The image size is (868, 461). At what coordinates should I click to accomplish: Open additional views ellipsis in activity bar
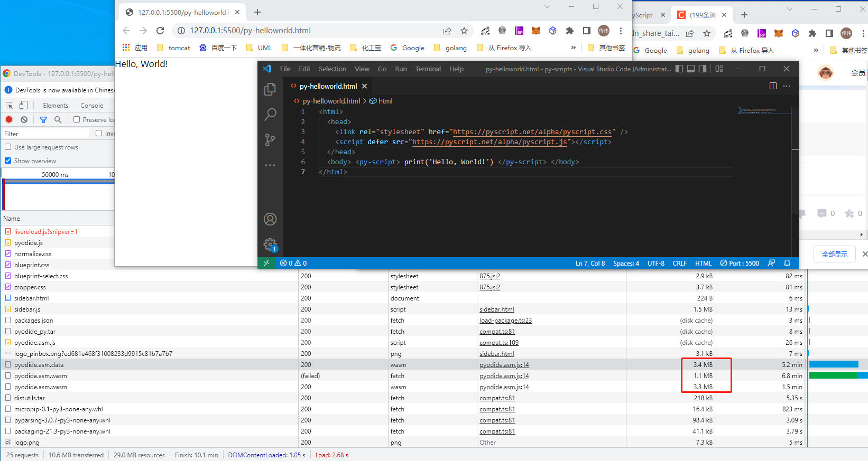(270, 165)
